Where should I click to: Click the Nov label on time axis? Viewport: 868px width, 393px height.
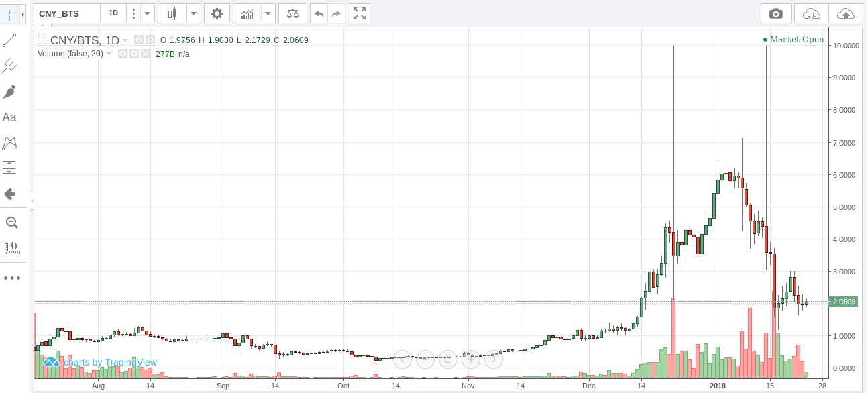[468, 386]
